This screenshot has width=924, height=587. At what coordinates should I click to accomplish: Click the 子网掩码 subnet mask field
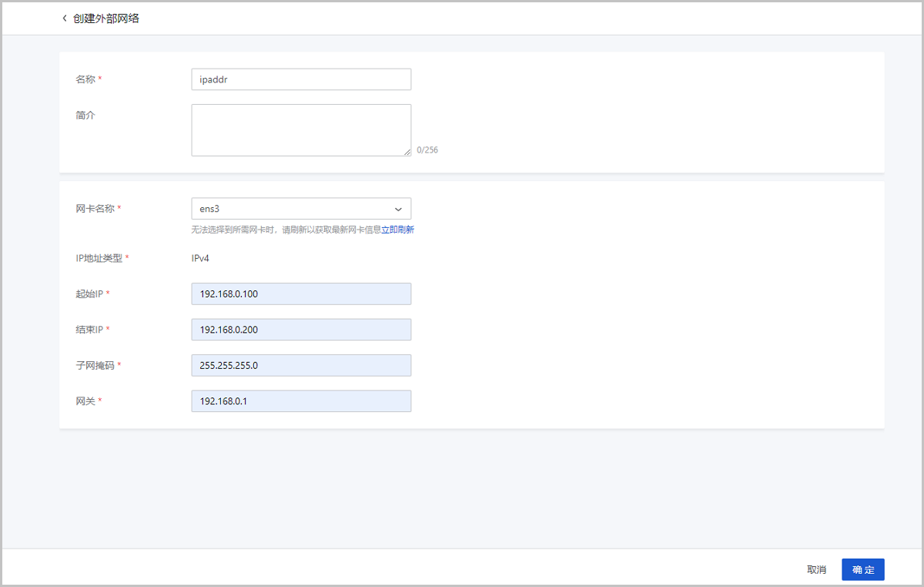click(x=300, y=364)
